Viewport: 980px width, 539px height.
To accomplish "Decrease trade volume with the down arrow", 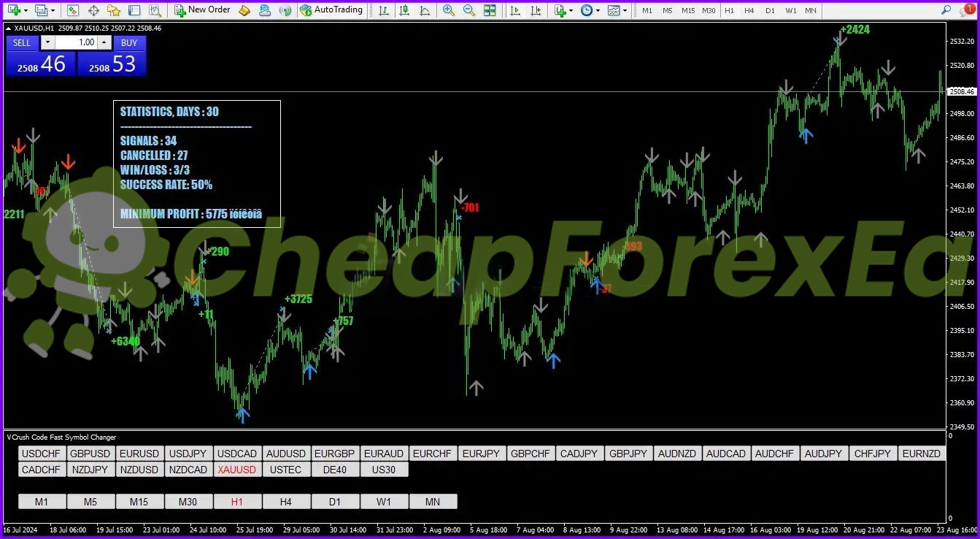I will pos(47,42).
